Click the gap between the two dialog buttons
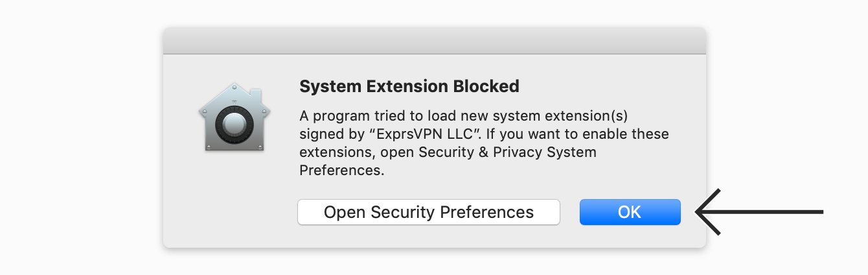Screen dimensions: 868x275 coord(569,212)
